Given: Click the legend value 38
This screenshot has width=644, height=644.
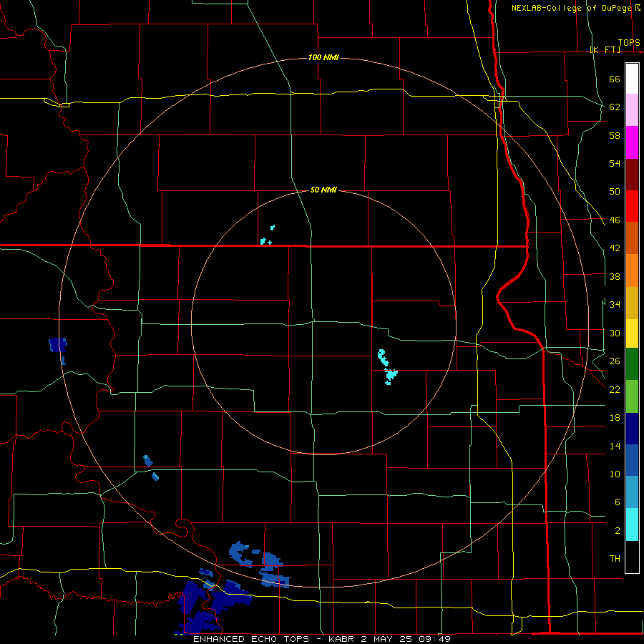Looking at the screenshot, I should click(615, 276).
